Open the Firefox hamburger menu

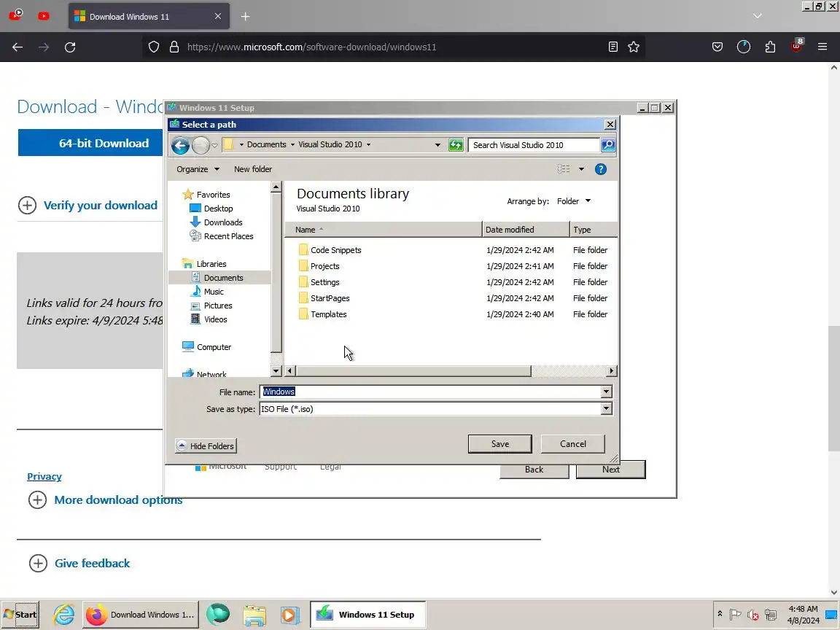click(822, 47)
